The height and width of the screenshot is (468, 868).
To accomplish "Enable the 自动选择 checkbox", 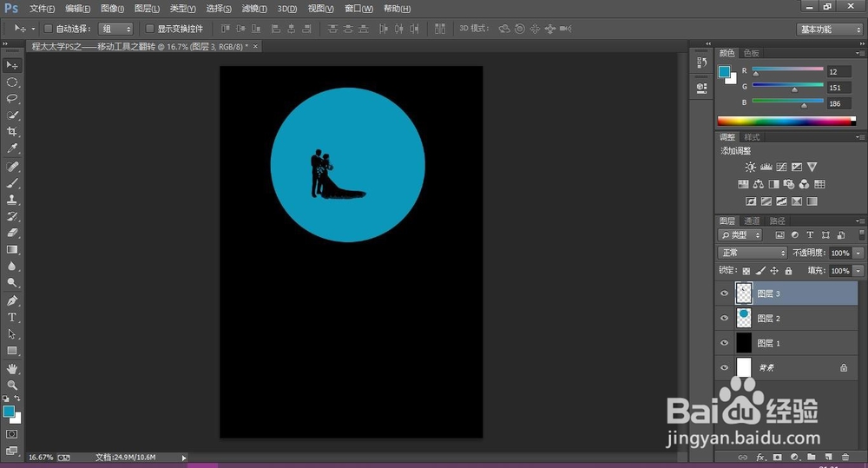I will tap(48, 29).
